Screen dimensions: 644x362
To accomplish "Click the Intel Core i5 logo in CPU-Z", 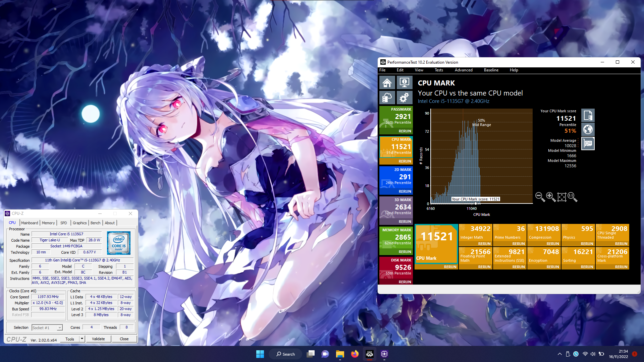I will click(x=119, y=243).
